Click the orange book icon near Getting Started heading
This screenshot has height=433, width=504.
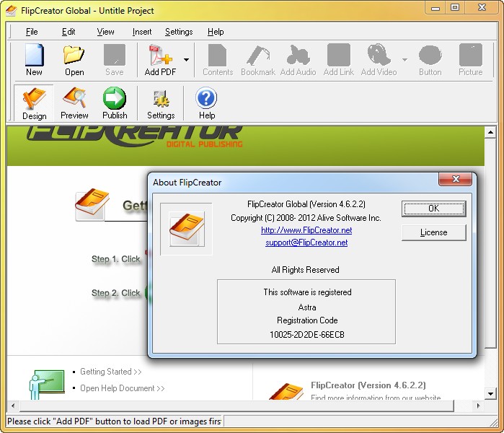coord(92,205)
